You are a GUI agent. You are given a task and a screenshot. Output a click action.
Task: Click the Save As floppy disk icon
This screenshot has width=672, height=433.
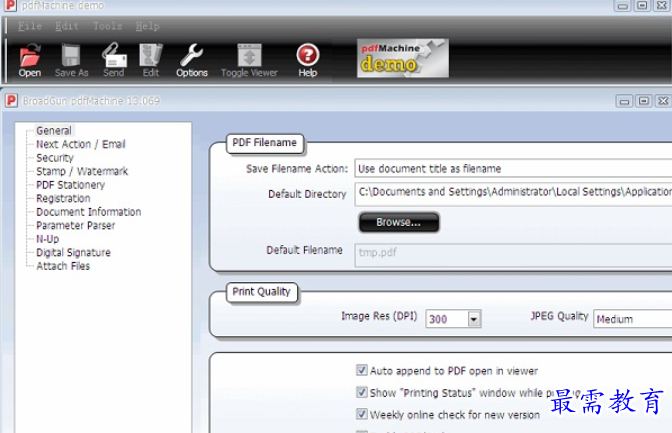pos(71,55)
